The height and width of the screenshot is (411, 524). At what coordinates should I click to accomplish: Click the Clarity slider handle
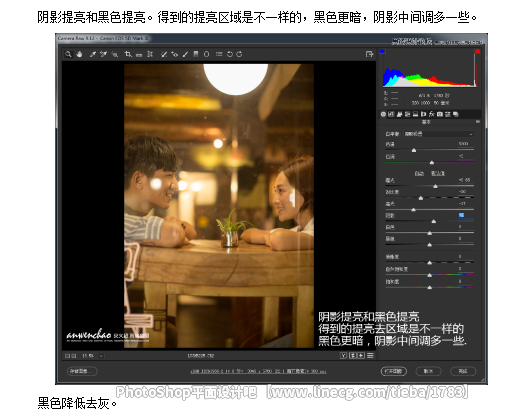[x=430, y=263]
